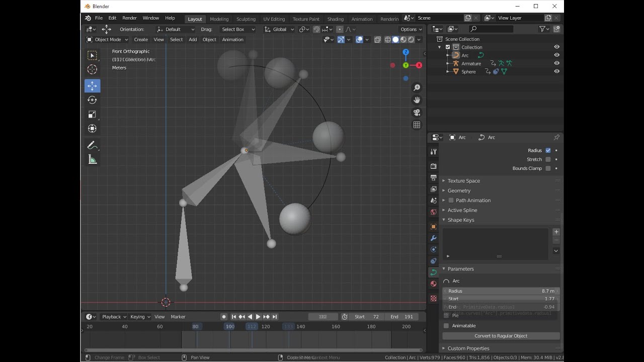
Task: Hide the Sphere object in outliner
Action: point(556,71)
